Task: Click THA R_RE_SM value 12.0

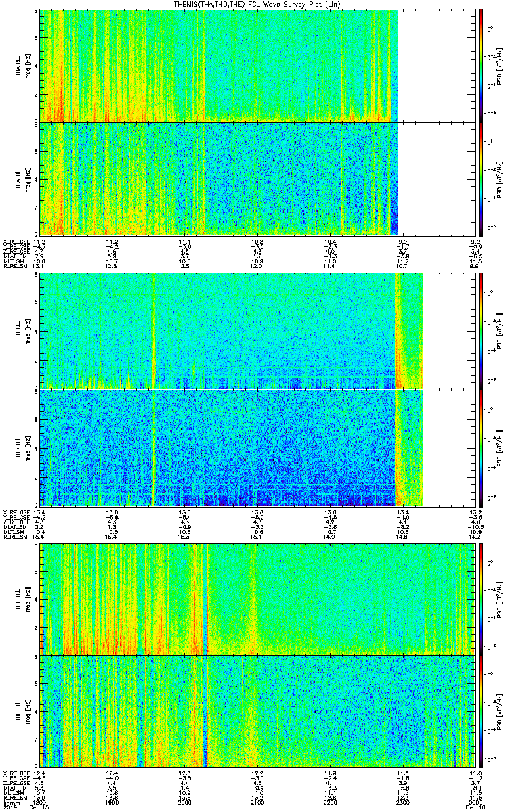Action: (x=257, y=267)
